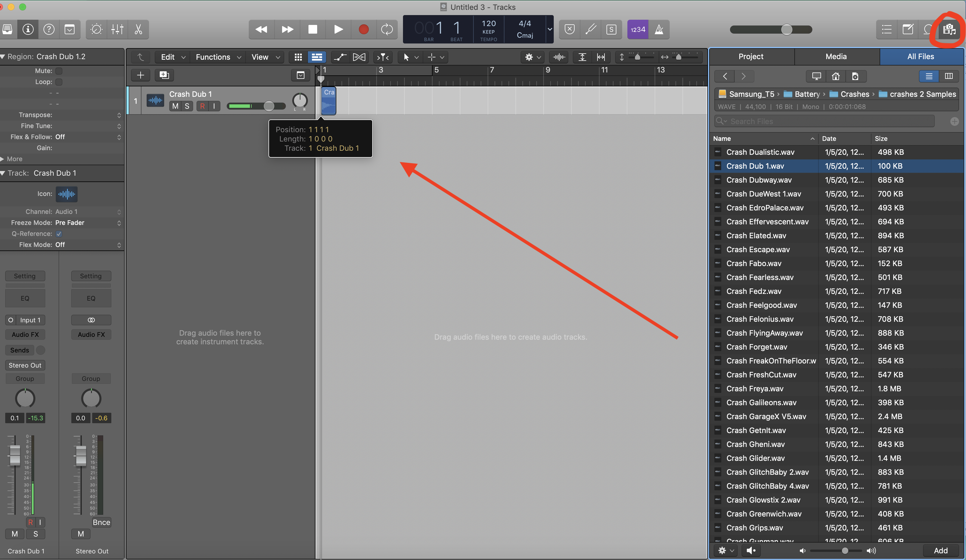Open the Mixer from the control bar
Image resolution: width=966 pixels, height=560 pixels.
117,30
